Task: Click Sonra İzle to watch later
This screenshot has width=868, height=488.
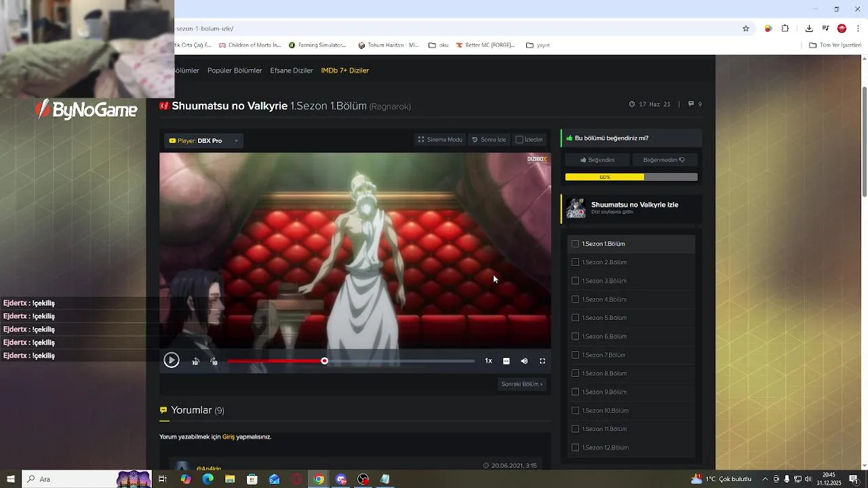Action: [489, 140]
